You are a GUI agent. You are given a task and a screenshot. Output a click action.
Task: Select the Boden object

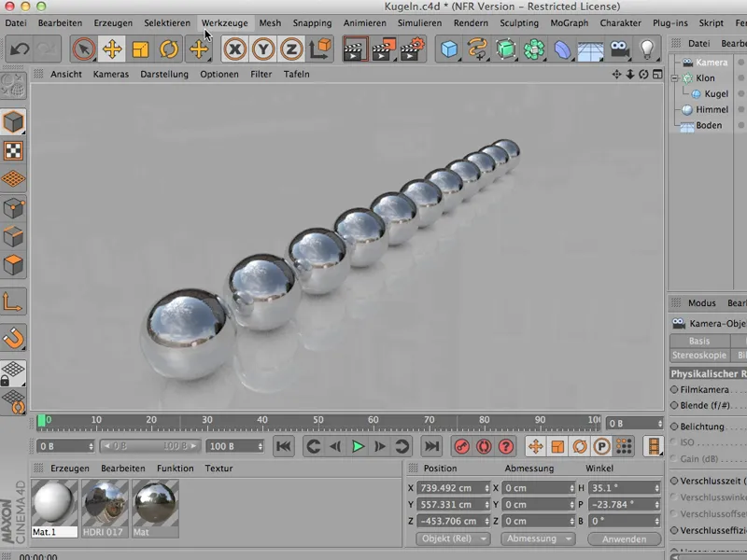(709, 125)
